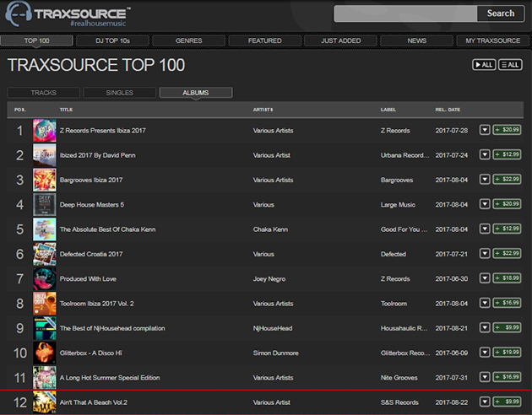Click the list All queue button
This screenshot has width=532, height=415.
pos(510,65)
